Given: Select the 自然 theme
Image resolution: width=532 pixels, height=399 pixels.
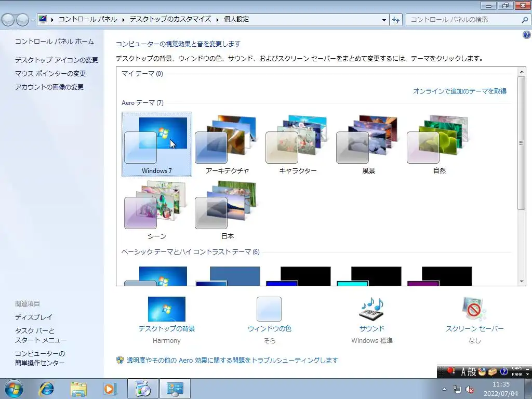Looking at the screenshot, I should [439, 144].
